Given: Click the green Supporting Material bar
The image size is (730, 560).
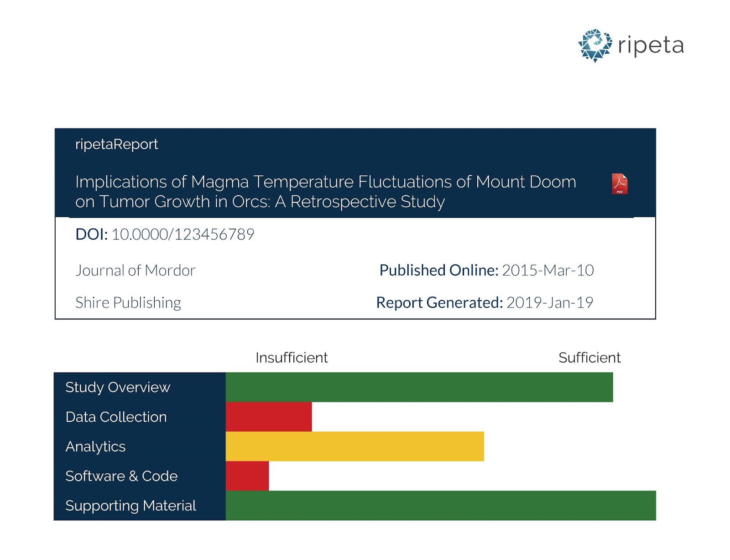Looking at the screenshot, I should 441,506.
